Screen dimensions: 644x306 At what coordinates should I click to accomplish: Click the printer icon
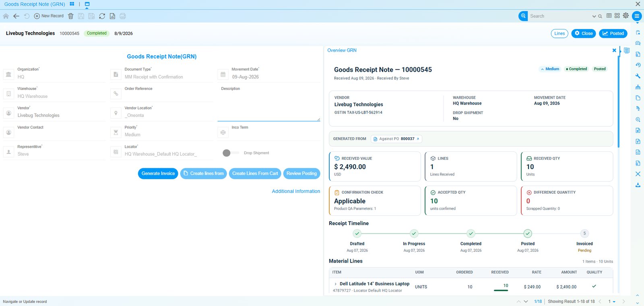coord(123,16)
